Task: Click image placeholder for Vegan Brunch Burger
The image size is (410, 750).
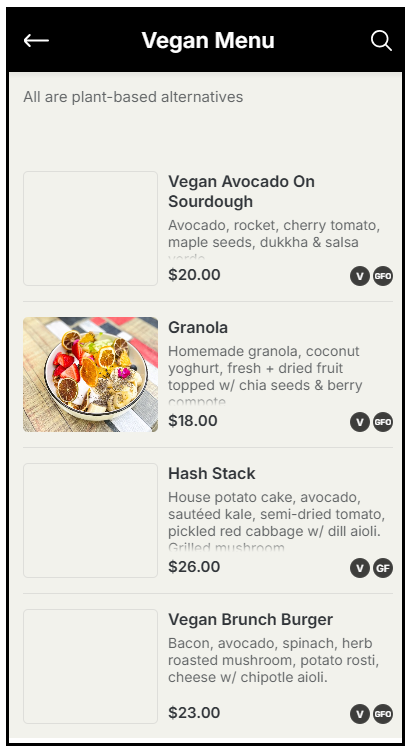Action: click(x=90, y=666)
